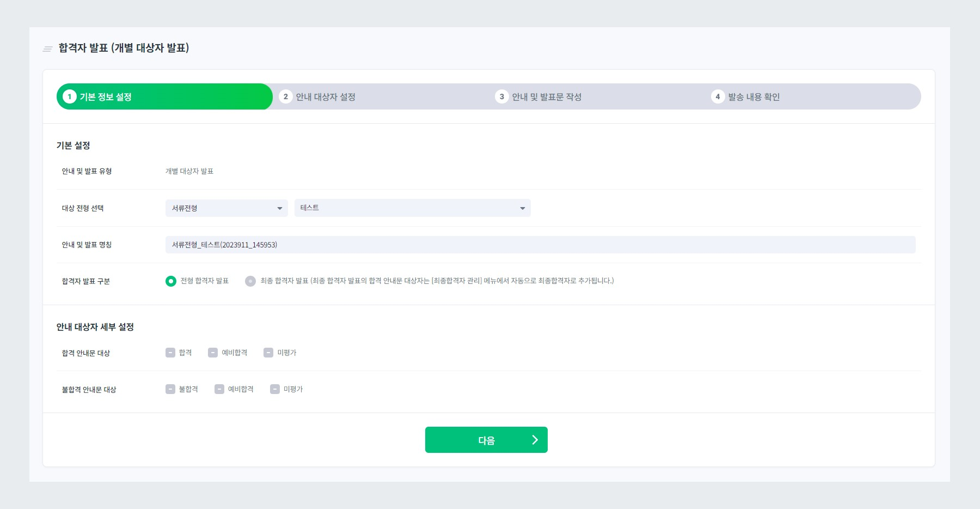The height and width of the screenshot is (509, 980).
Task: Click the 개별 대상자 발표 value text
Action: [x=189, y=171]
